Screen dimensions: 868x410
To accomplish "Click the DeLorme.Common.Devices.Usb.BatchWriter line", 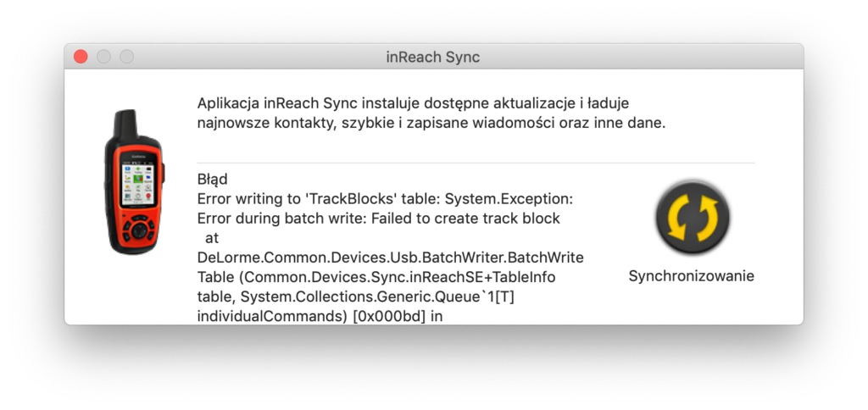I will click(x=390, y=258).
